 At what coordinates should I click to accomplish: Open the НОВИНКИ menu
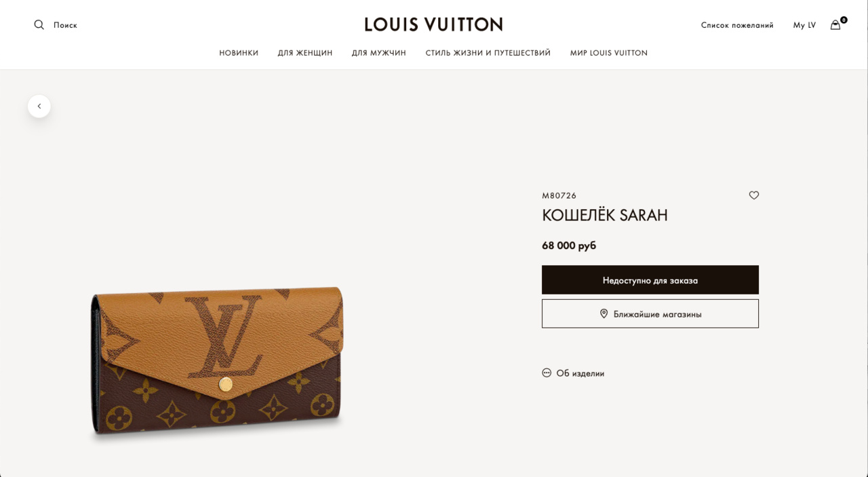coord(239,53)
